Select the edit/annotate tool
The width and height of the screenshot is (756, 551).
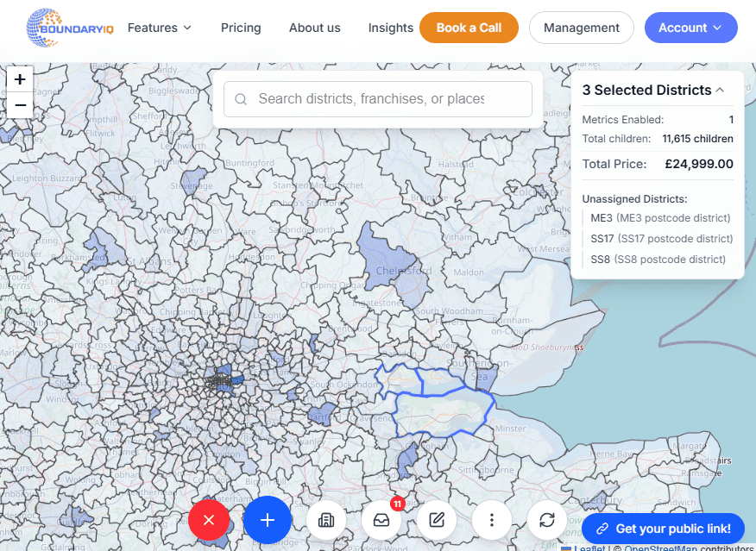pyautogui.click(x=437, y=520)
